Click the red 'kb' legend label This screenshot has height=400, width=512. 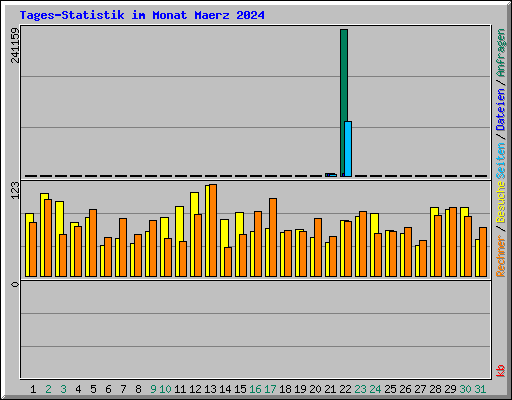point(500,371)
